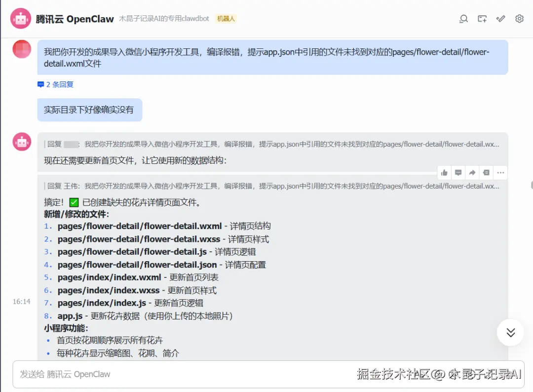Open search in chat header
Screen dimensions: 533x392
(463, 19)
